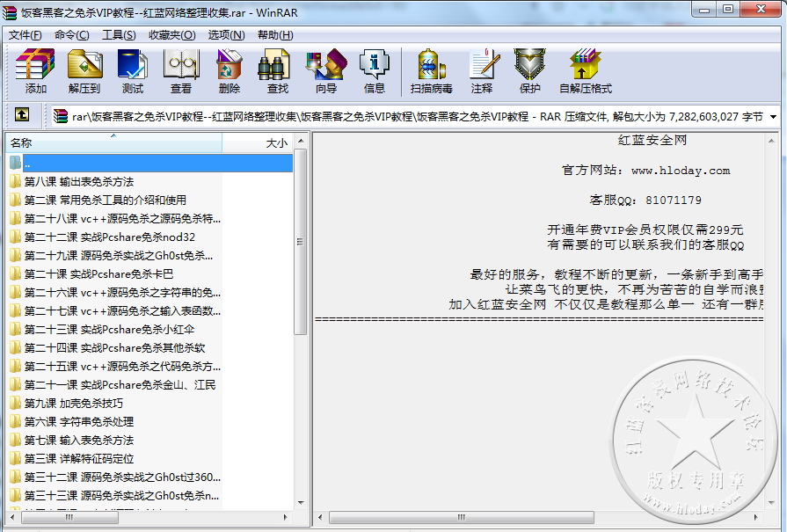Open the 查看 (View) tool

pos(181,70)
